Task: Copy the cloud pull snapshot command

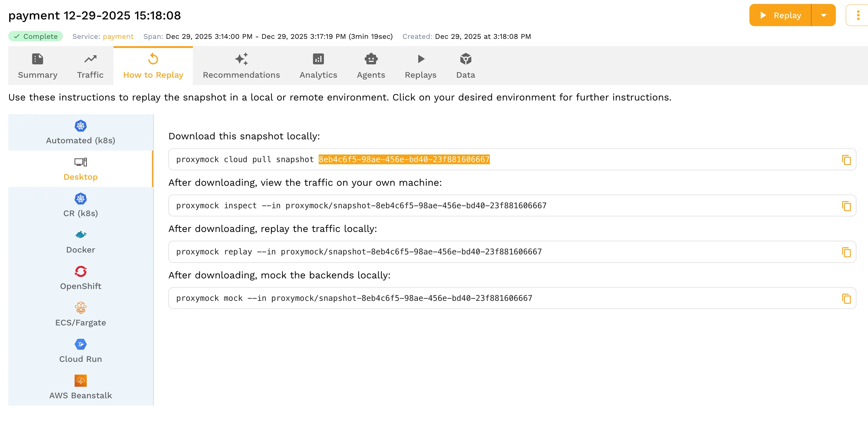Action: pyautogui.click(x=846, y=160)
